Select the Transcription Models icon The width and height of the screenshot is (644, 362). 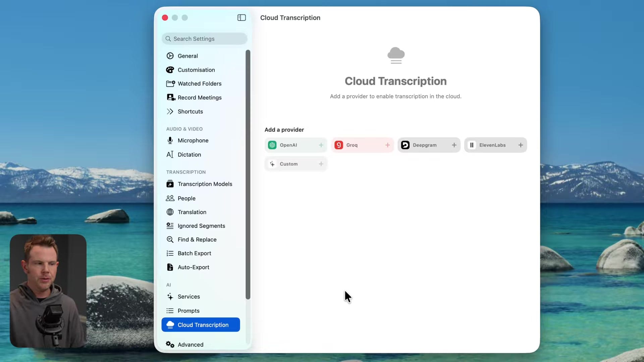tap(170, 184)
